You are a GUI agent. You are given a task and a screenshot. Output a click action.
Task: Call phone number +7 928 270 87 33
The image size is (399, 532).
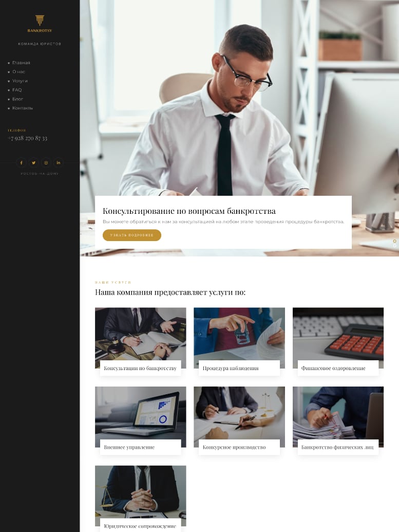27,138
